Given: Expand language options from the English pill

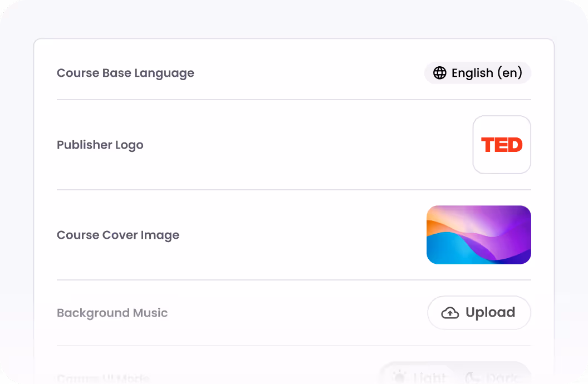Looking at the screenshot, I should click(x=478, y=73).
